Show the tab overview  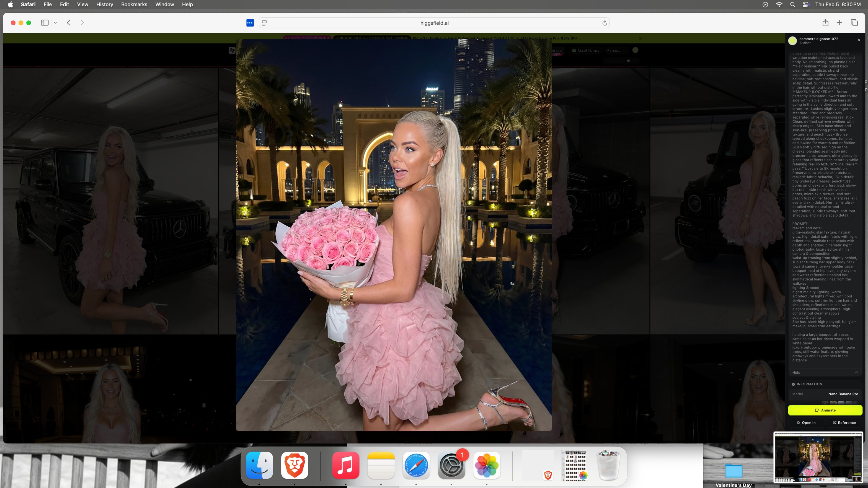click(x=854, y=23)
